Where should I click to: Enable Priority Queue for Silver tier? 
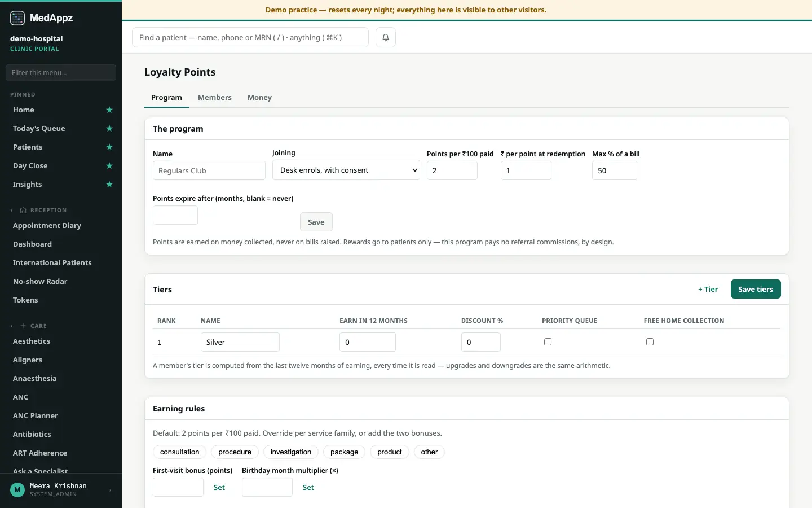coord(548,341)
